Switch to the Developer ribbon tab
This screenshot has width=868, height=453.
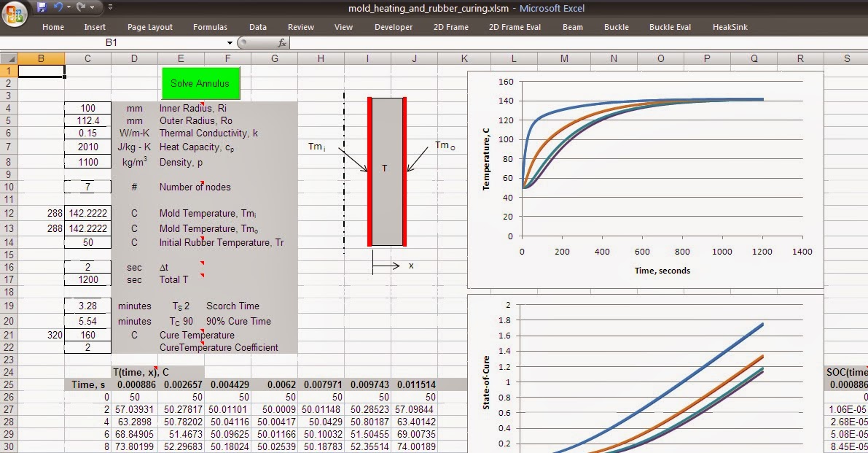[394, 27]
